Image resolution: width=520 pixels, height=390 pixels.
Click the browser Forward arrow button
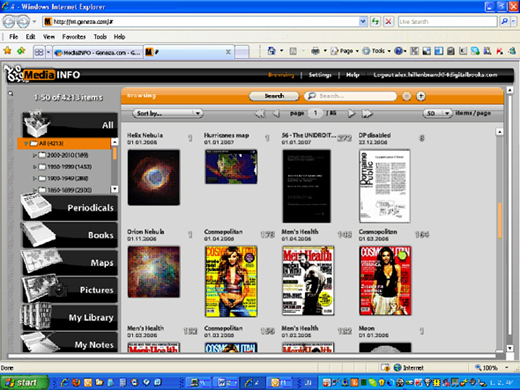pyautogui.click(x=23, y=22)
